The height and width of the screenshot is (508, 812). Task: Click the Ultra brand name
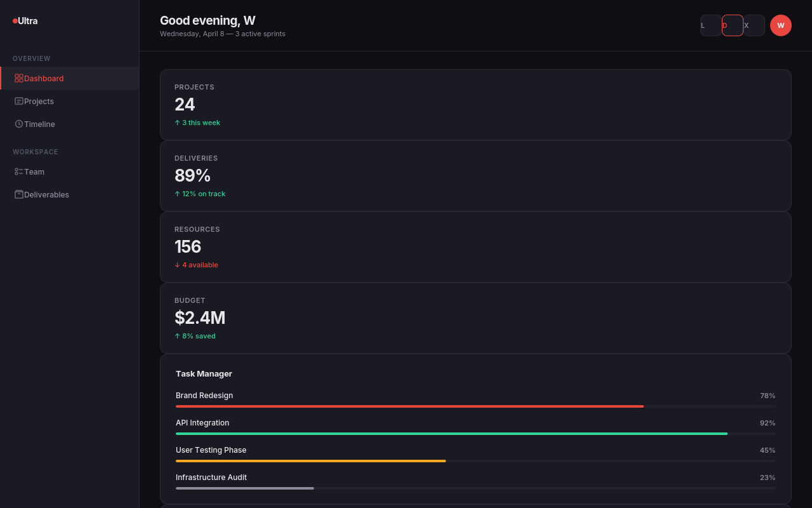coord(28,21)
